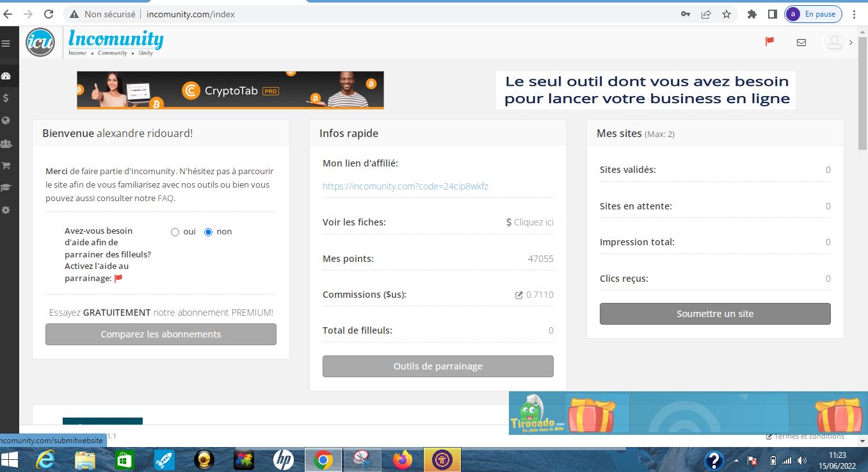Select the 'oui' radio option
868x472 pixels.
[x=175, y=232]
